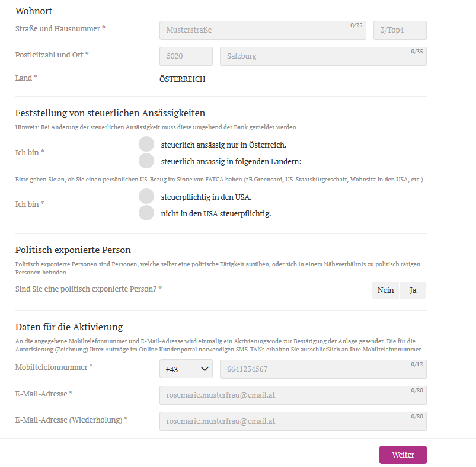Select 'steuerpflichtig in den USA' radio button
The height and width of the screenshot is (467, 476).
[x=146, y=196]
